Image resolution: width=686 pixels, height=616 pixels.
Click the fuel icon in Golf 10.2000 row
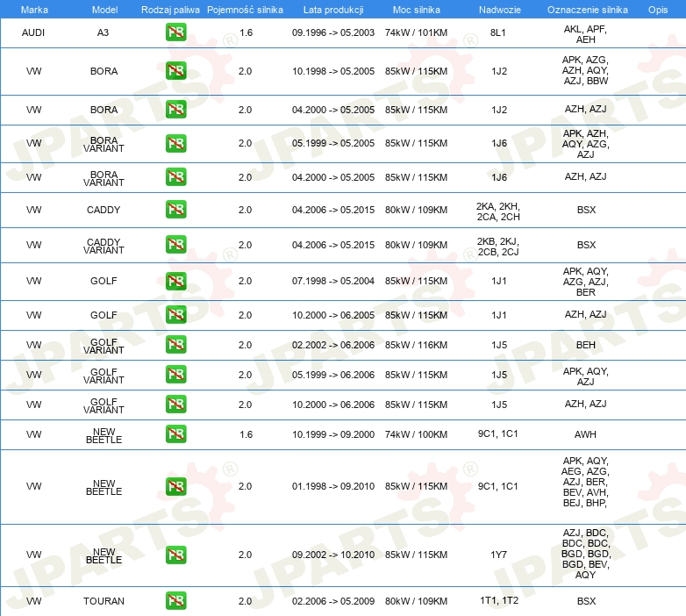[x=175, y=315]
